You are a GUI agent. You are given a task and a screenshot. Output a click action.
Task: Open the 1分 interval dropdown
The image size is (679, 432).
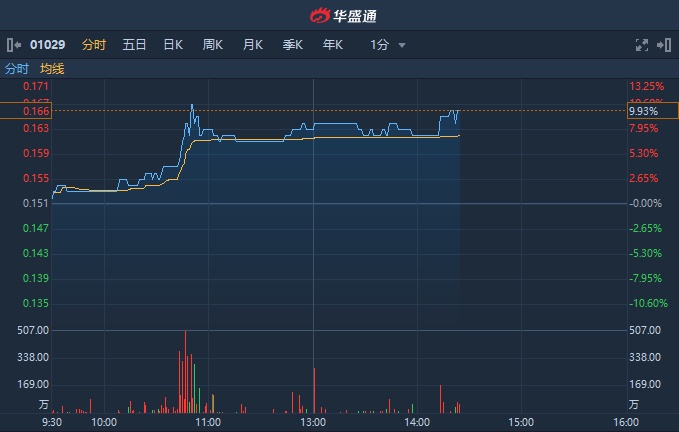click(x=387, y=45)
